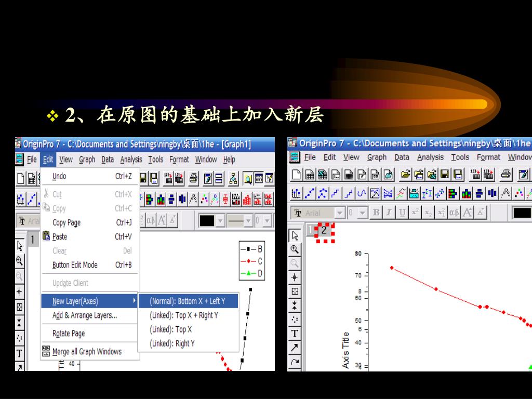Click the Import Multiple ASCII icon in left window
This screenshot has width=532, height=399.
pyautogui.click(x=179, y=178)
